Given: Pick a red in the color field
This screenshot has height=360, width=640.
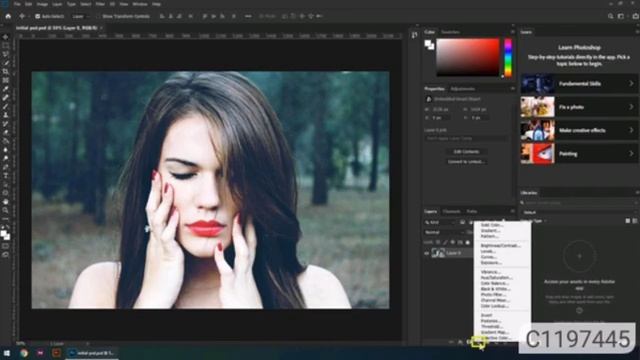Looking at the screenshot, I should (468, 57).
